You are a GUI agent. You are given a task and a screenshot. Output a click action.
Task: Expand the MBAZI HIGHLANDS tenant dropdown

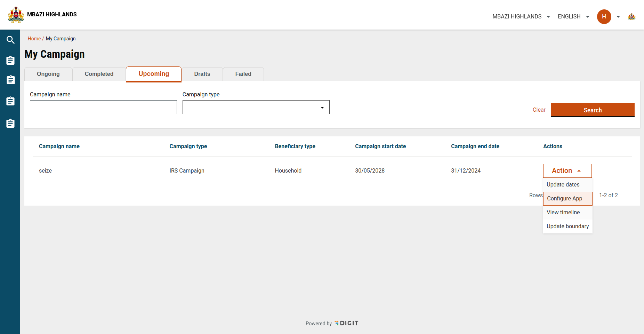pyautogui.click(x=521, y=17)
